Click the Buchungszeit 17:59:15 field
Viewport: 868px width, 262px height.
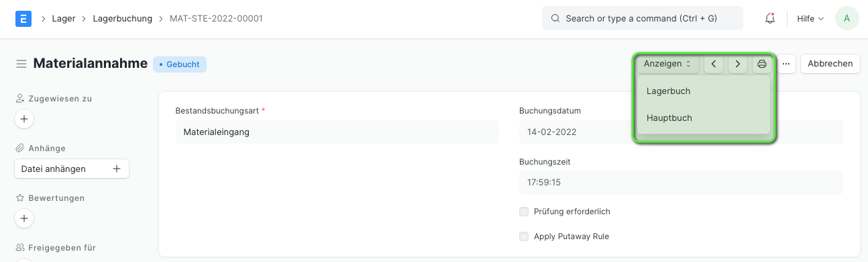click(x=681, y=182)
